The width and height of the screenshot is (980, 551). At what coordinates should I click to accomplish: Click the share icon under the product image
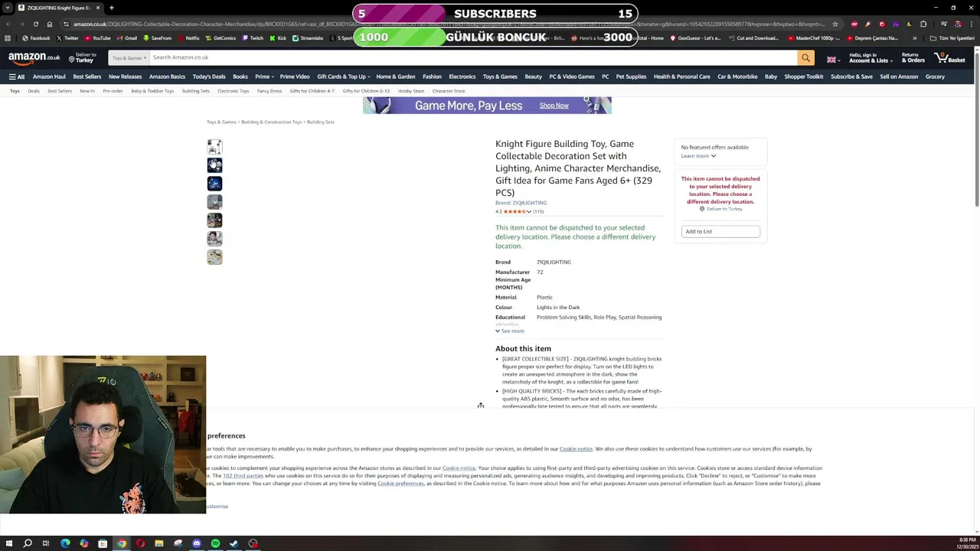[x=481, y=405]
